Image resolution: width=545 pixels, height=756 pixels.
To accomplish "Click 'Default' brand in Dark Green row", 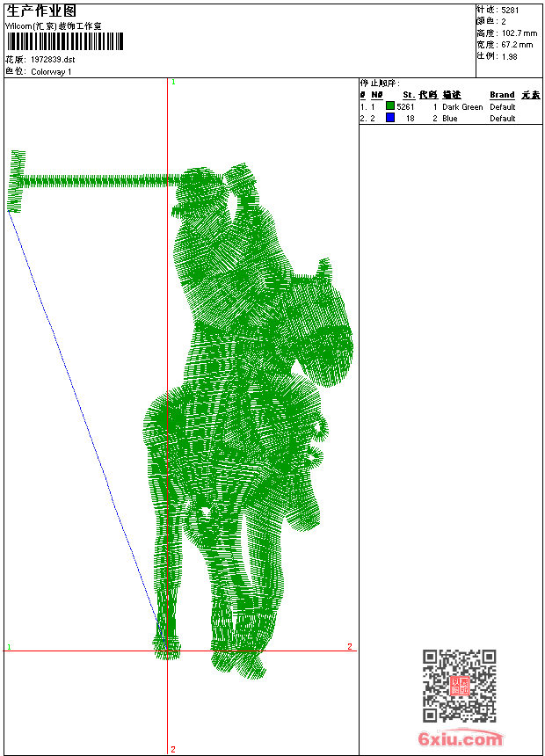I will click(x=503, y=107).
